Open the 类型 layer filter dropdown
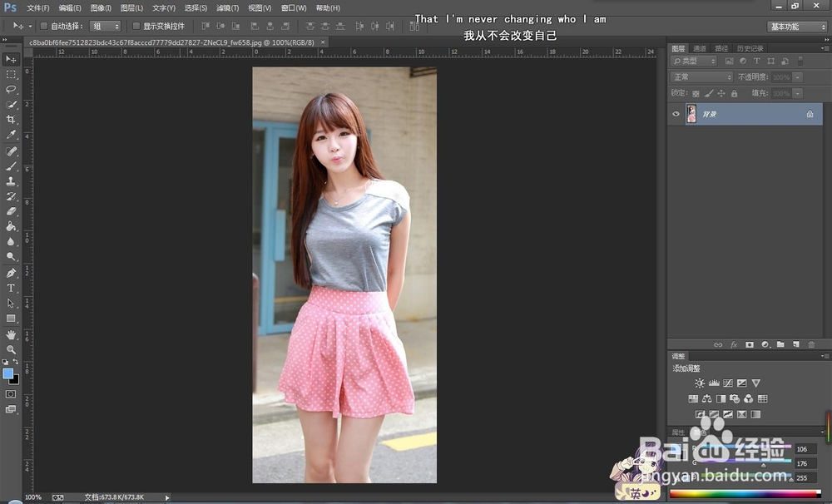Screen dimensions: 832x504 tap(694, 61)
